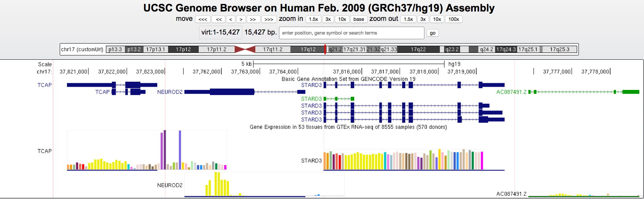Viewport: 644px width, 199px height.
Task: Click the >>> move far right button
Action: pyautogui.click(x=269, y=19)
